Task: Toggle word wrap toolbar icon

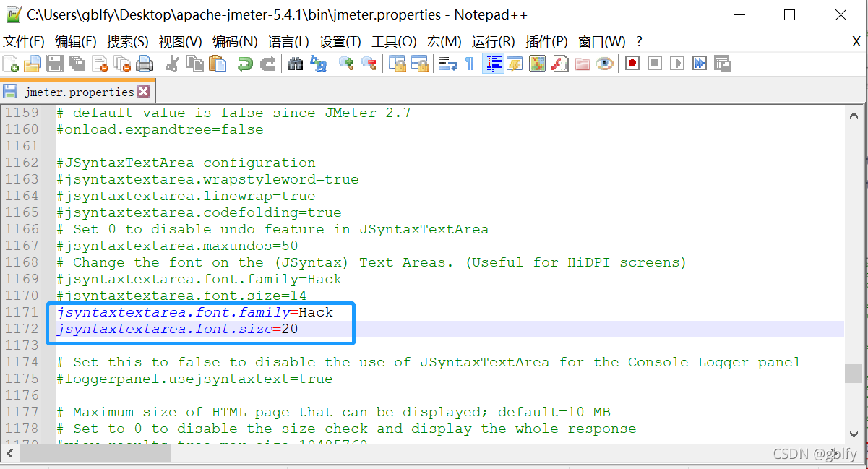Action: click(x=447, y=64)
